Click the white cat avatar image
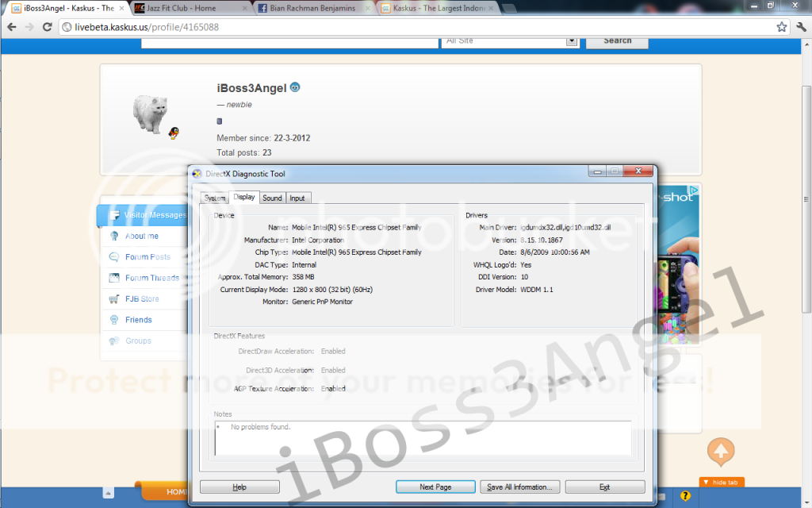The image size is (812, 508). tap(150, 114)
